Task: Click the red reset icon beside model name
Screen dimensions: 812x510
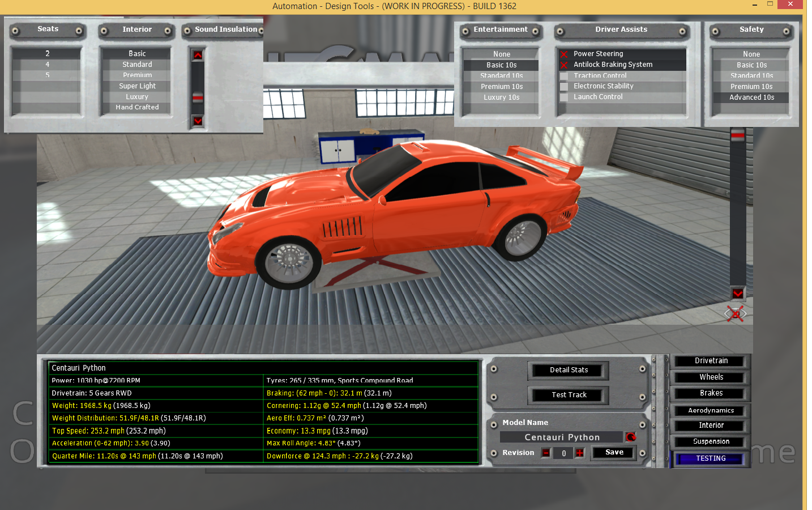Action: (630, 437)
